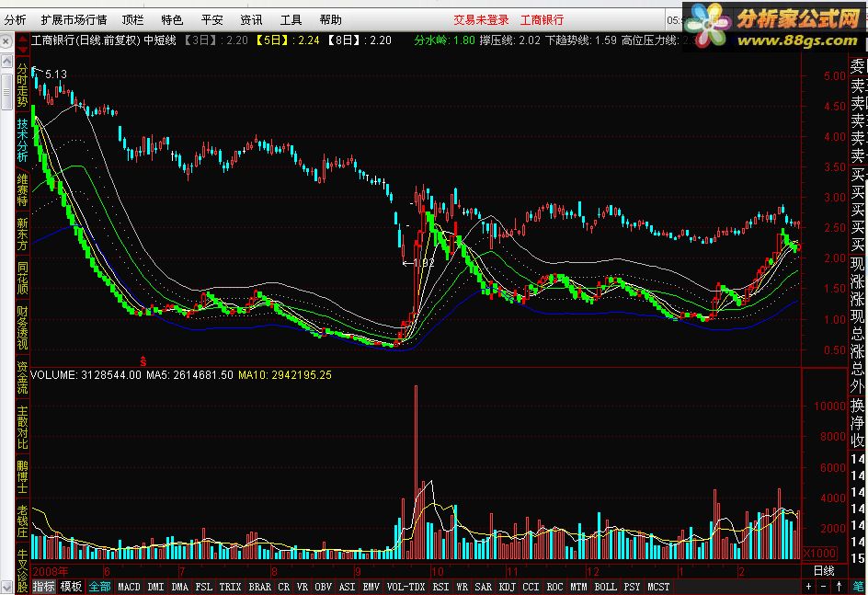Click the red up-down arrows icon above the side tabs
Screen dimensions: 868x595
point(22,44)
